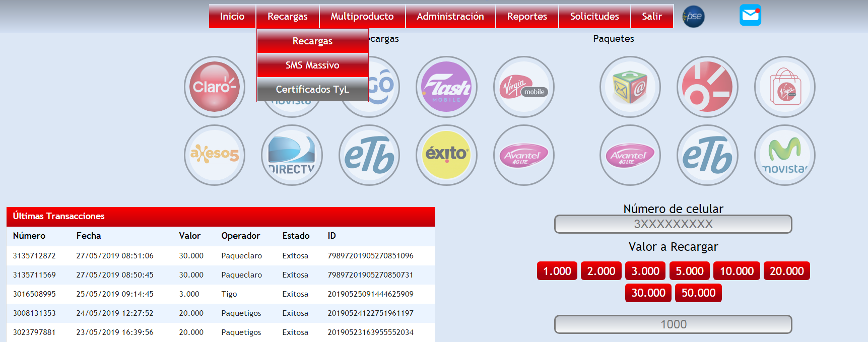
Task: Open the Administración menu
Action: (450, 16)
